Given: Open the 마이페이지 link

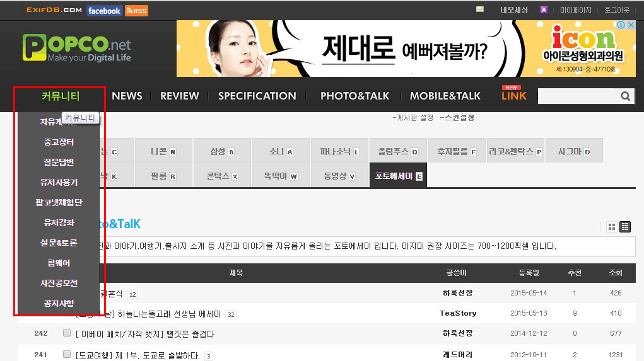Looking at the screenshot, I should point(576,10).
